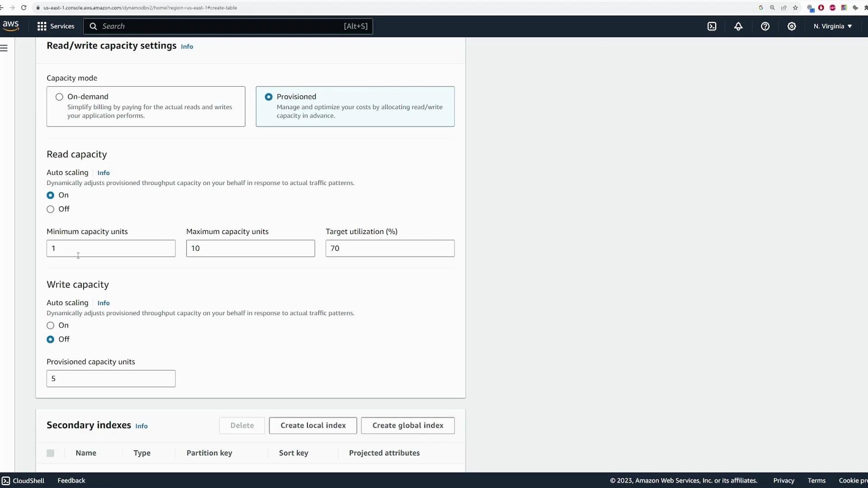The width and height of the screenshot is (868, 488).
Task: Open the browser extensions puzzle icon
Action: coord(865,8)
